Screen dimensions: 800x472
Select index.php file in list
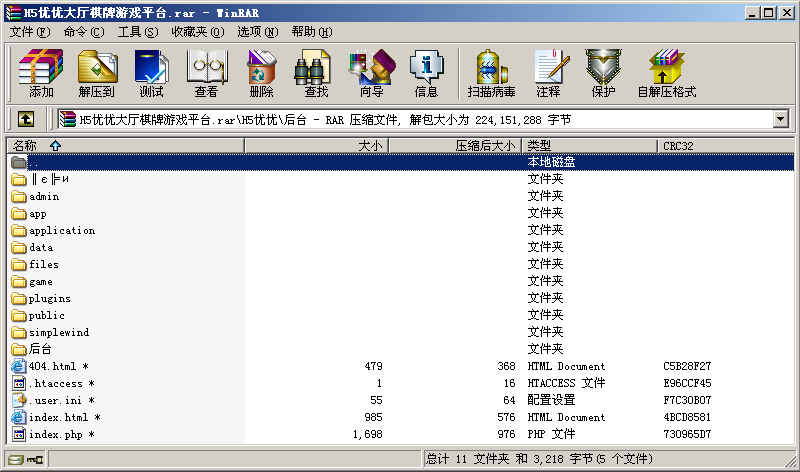coord(55,435)
